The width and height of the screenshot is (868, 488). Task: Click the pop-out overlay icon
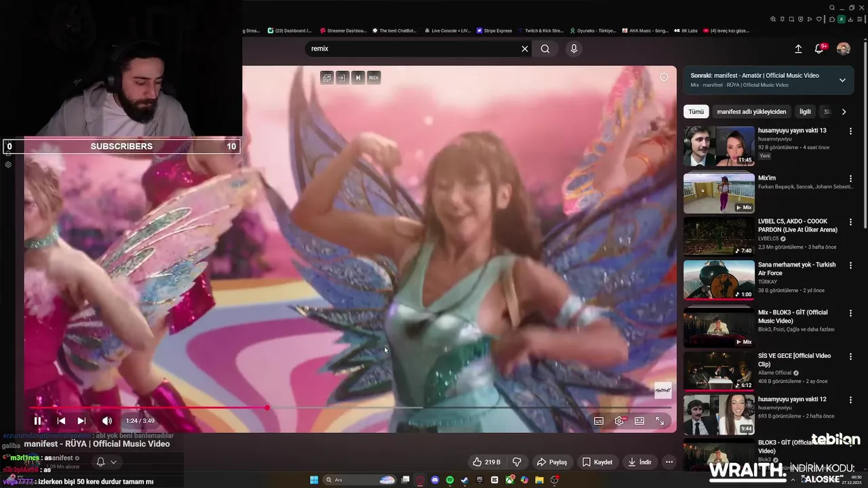click(327, 78)
